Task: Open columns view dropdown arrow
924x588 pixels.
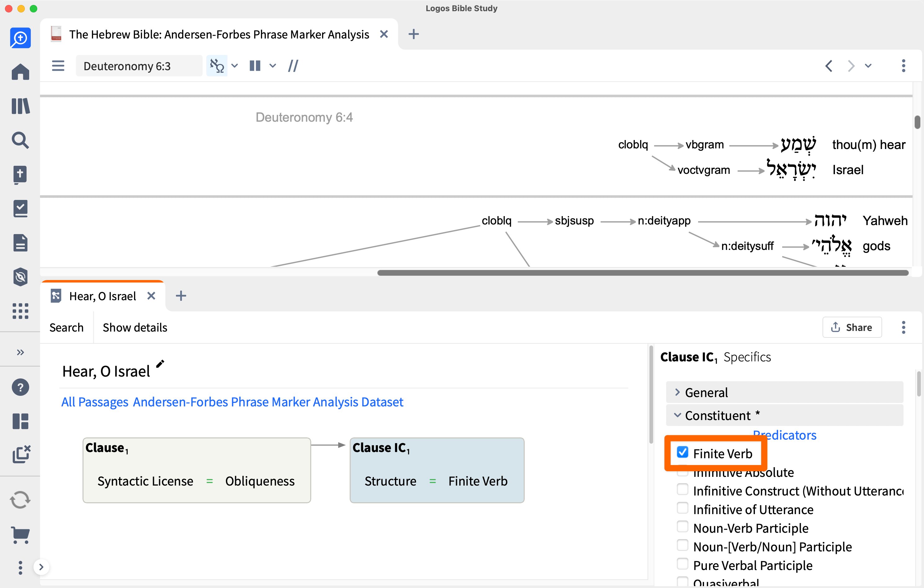Action: [273, 66]
